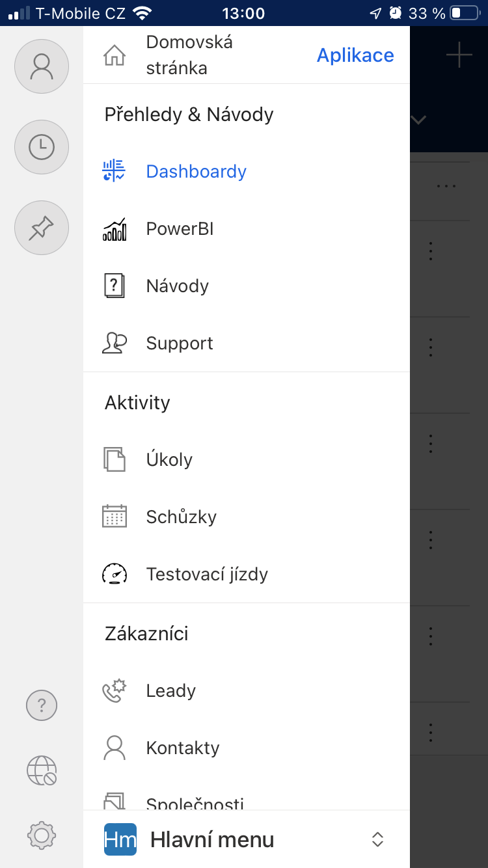The image size is (488, 868).
Task: Tap the plus icon in header
Action: tap(459, 55)
